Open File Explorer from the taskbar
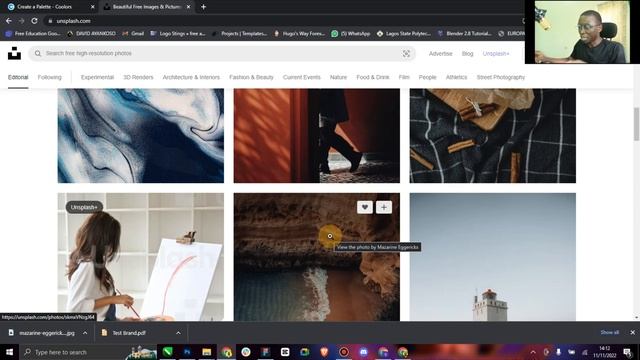 tap(207, 352)
